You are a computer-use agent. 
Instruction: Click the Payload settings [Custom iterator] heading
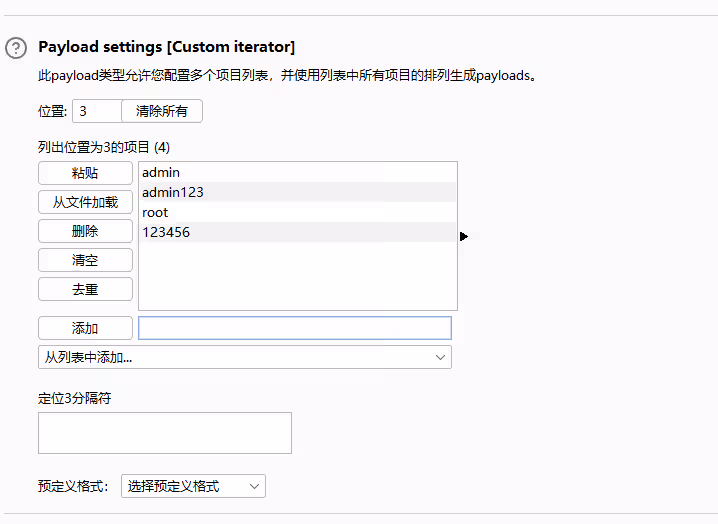tap(166, 47)
